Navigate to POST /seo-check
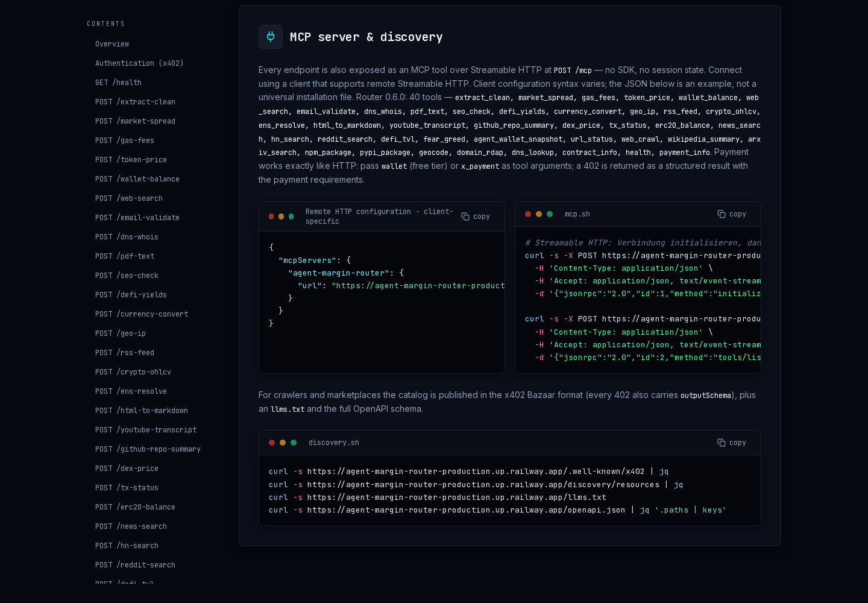868x603 pixels. 127,276
